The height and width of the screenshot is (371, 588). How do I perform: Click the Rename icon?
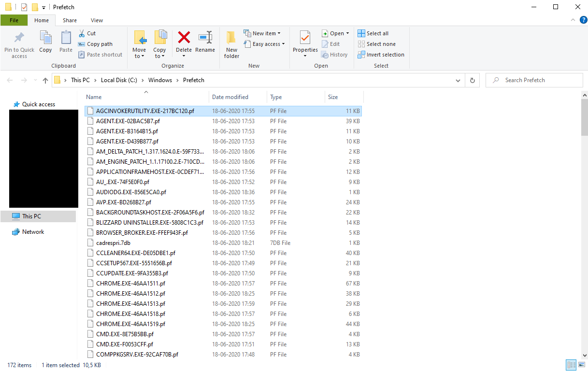[x=205, y=37]
